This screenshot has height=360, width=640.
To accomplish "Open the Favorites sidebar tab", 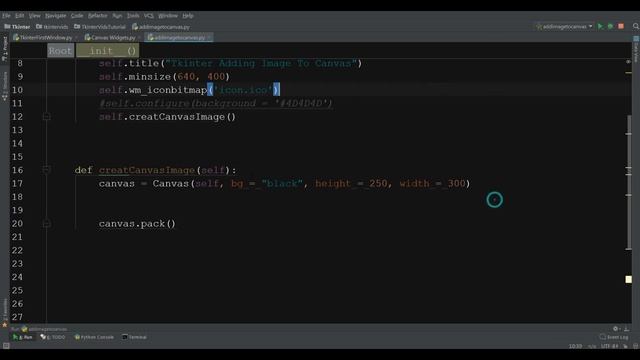I will [5, 313].
